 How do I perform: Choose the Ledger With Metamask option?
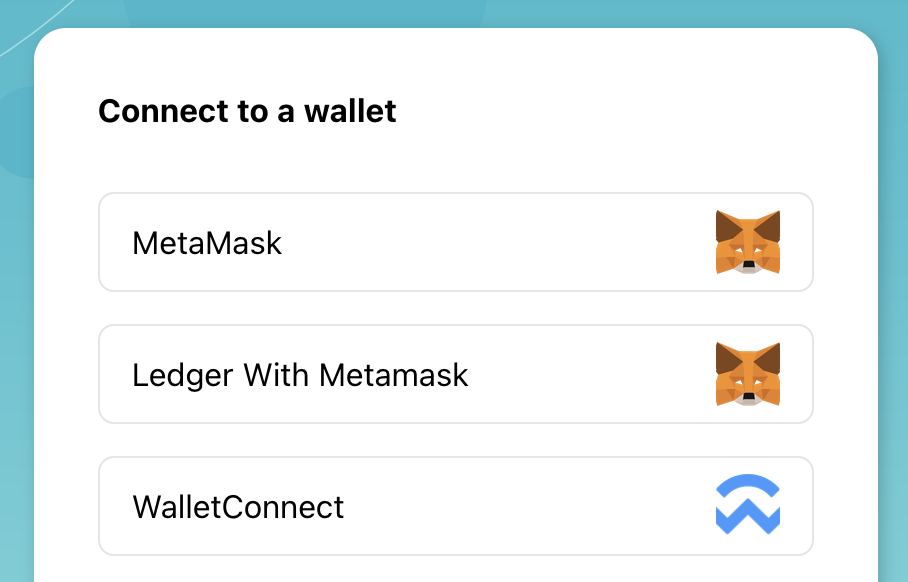(455, 374)
